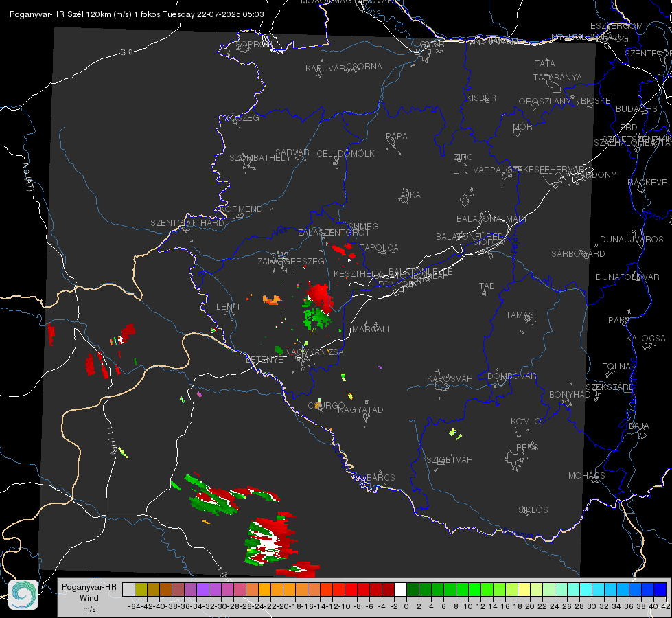Click the PÁPA city label

(397, 137)
